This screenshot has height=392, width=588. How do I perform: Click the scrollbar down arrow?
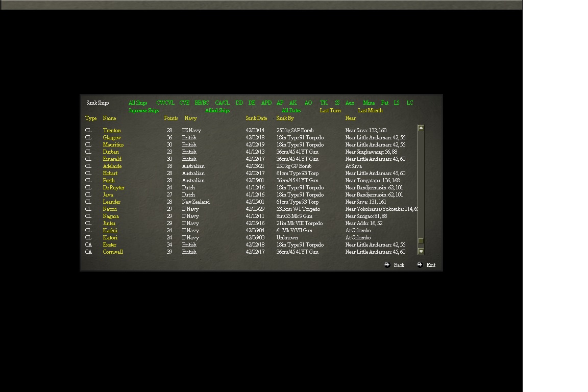coord(421,251)
